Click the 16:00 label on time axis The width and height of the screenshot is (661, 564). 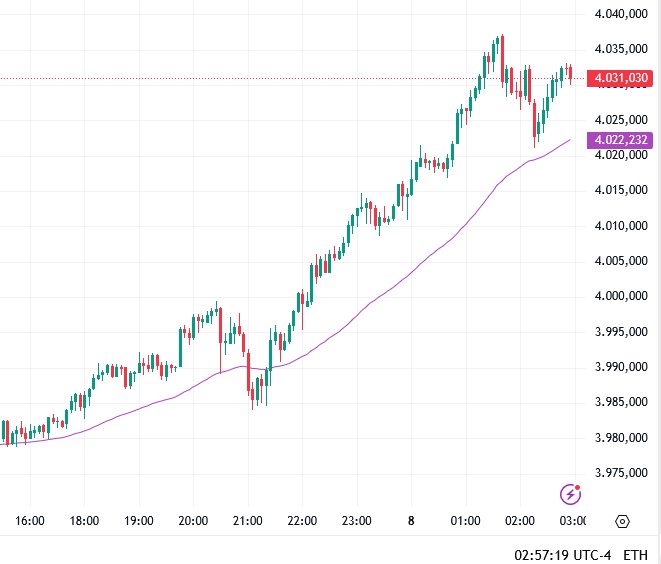pyautogui.click(x=30, y=521)
